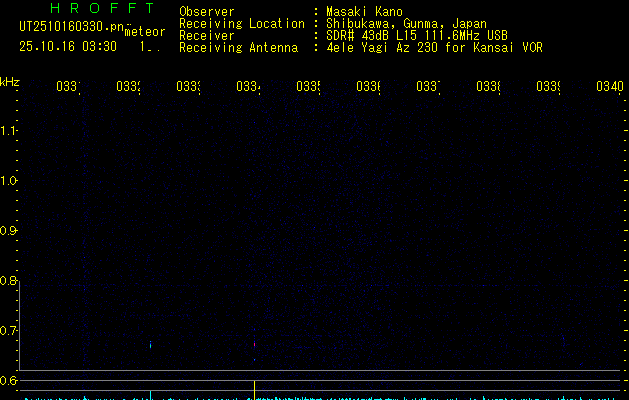629x400 pixels.
Task: Click the 0.6 kHz frequency tick label
Action: [x=8, y=380]
